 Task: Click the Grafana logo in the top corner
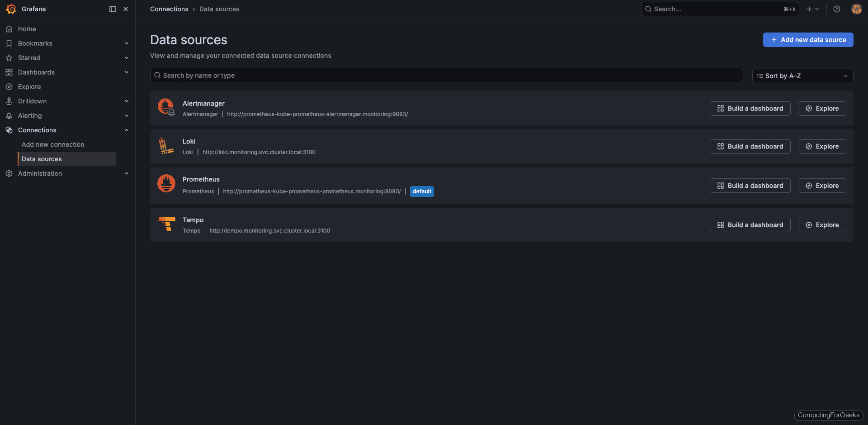click(x=11, y=9)
